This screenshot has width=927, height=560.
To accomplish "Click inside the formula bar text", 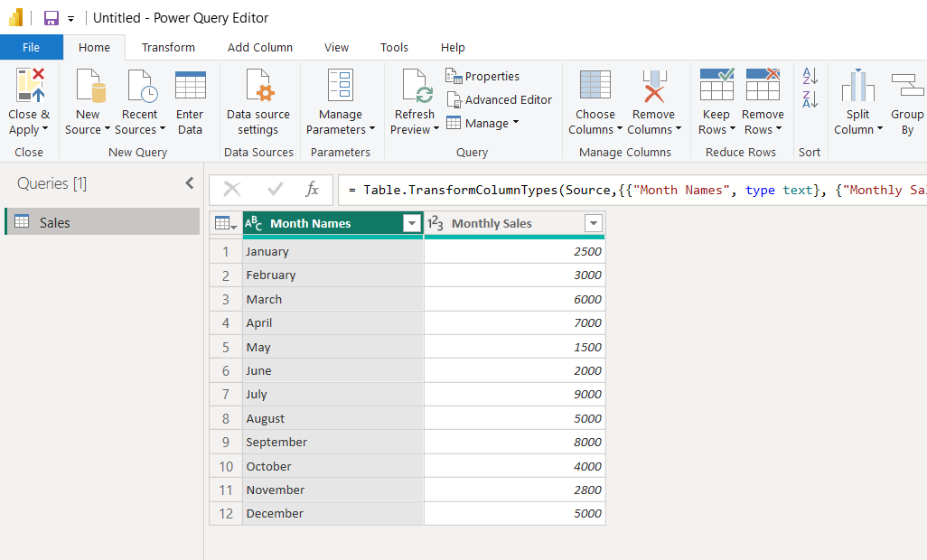I will [632, 190].
